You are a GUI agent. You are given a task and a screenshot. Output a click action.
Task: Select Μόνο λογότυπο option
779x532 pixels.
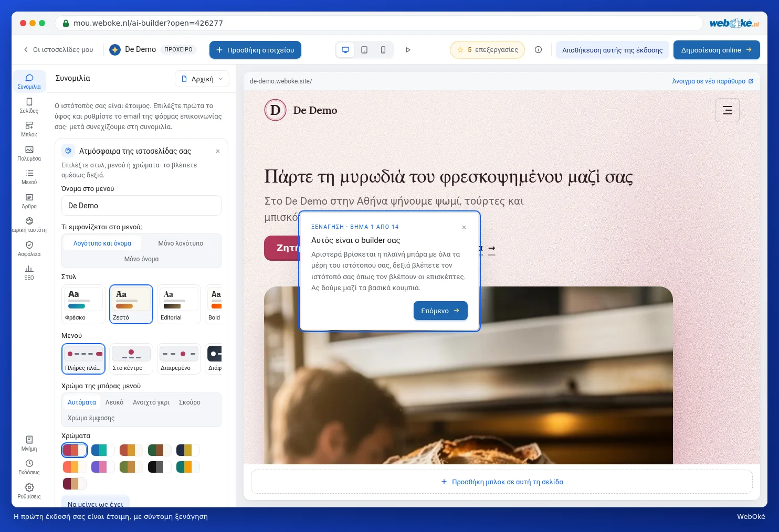(181, 243)
